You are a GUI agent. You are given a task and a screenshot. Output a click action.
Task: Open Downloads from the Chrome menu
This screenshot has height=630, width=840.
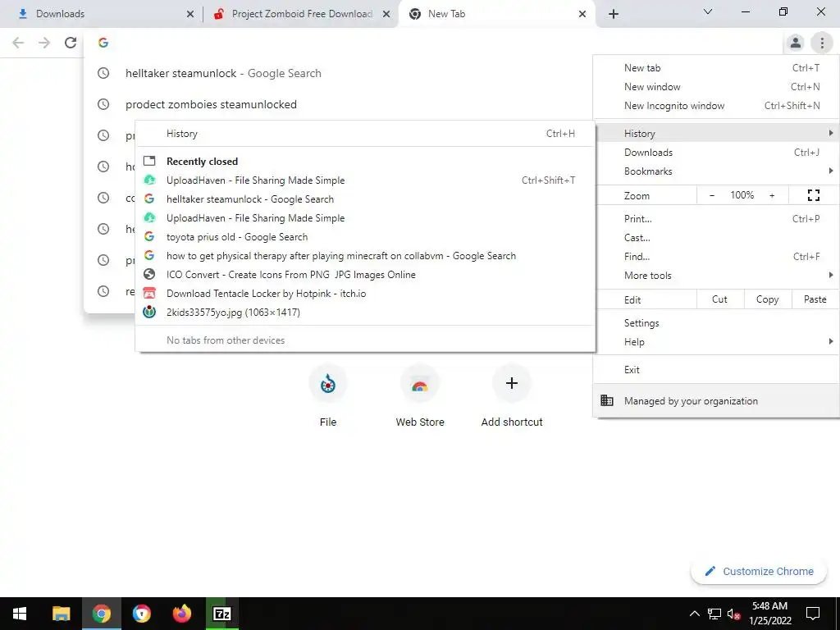click(x=716, y=152)
